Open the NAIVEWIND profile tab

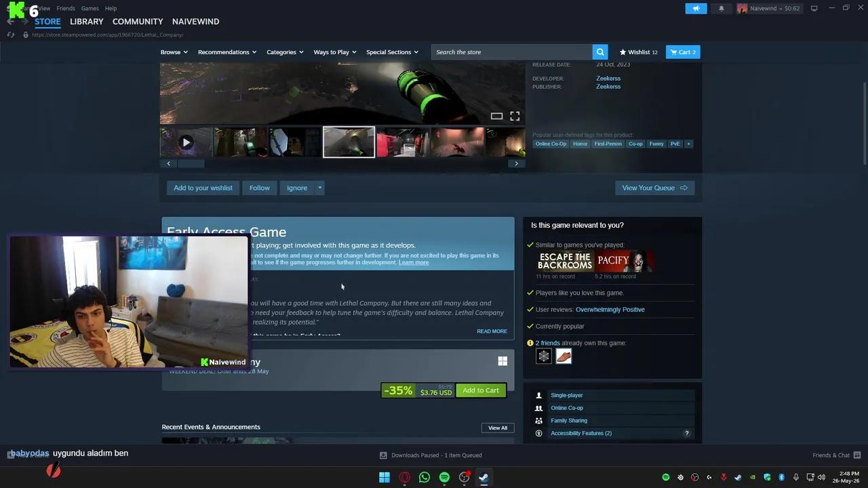tap(195, 22)
